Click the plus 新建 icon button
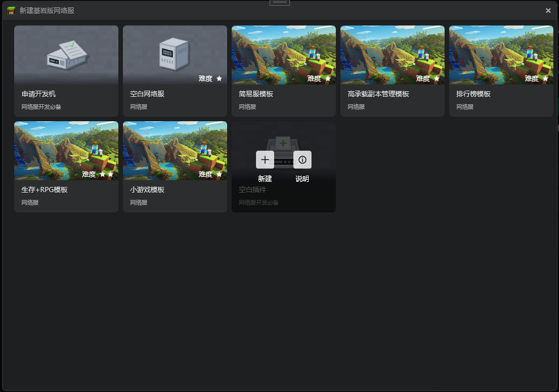The image size is (559, 392). point(265,159)
